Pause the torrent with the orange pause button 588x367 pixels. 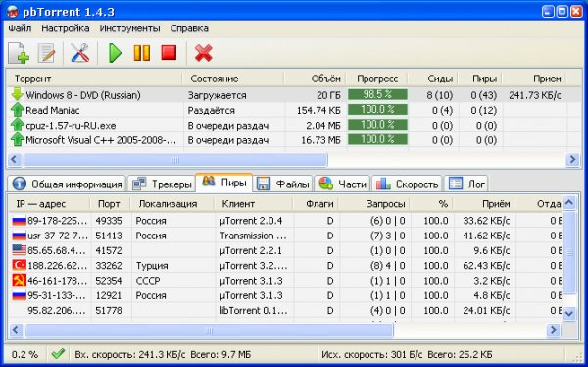coord(142,53)
